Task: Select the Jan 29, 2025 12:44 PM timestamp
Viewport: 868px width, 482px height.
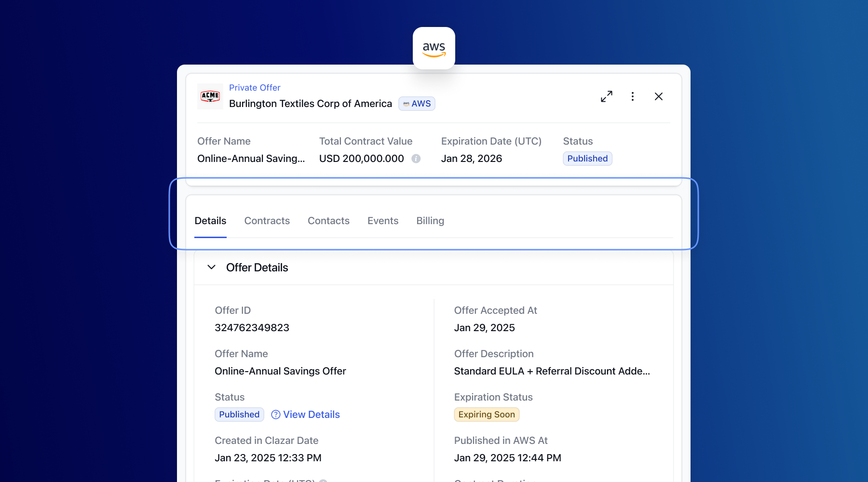Action: (508, 458)
